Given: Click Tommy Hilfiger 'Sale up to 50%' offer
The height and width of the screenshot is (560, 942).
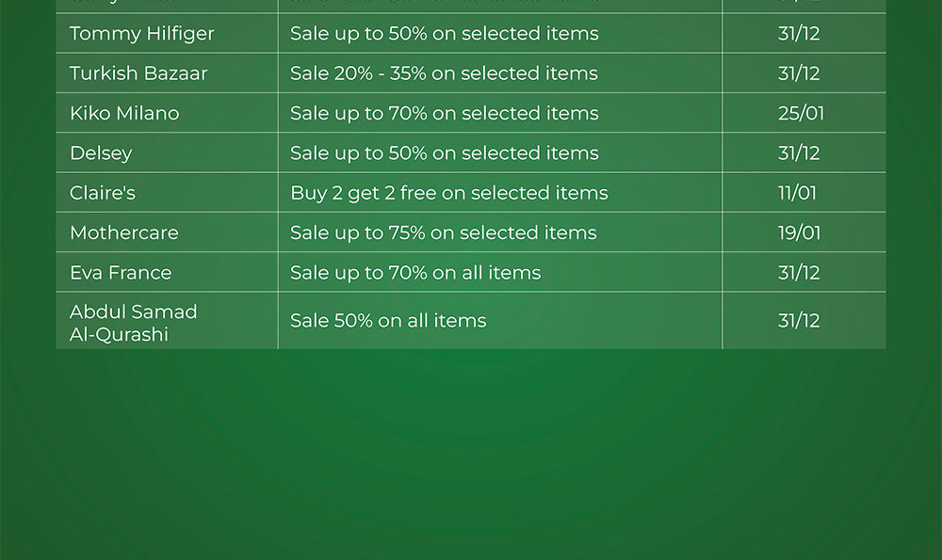Looking at the screenshot, I should [x=444, y=34].
